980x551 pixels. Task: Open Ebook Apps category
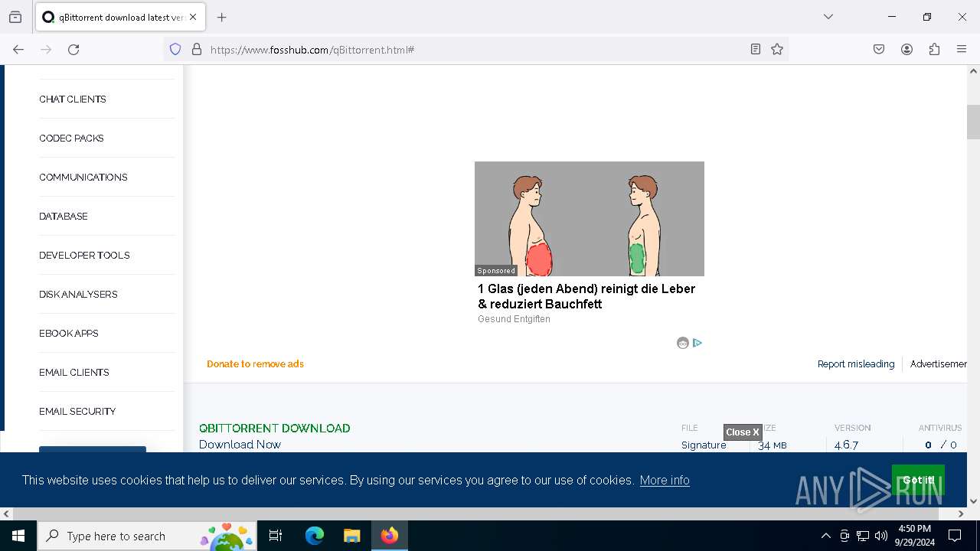pos(69,334)
